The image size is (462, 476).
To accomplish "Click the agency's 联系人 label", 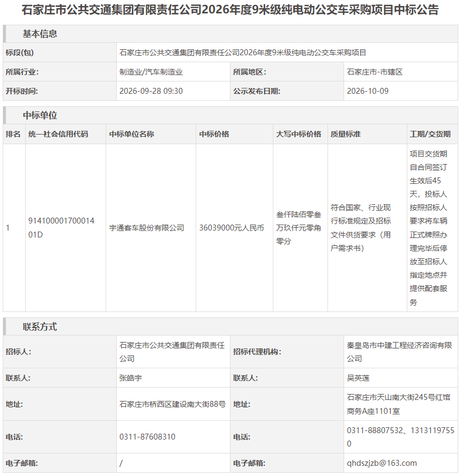I will [x=245, y=378].
